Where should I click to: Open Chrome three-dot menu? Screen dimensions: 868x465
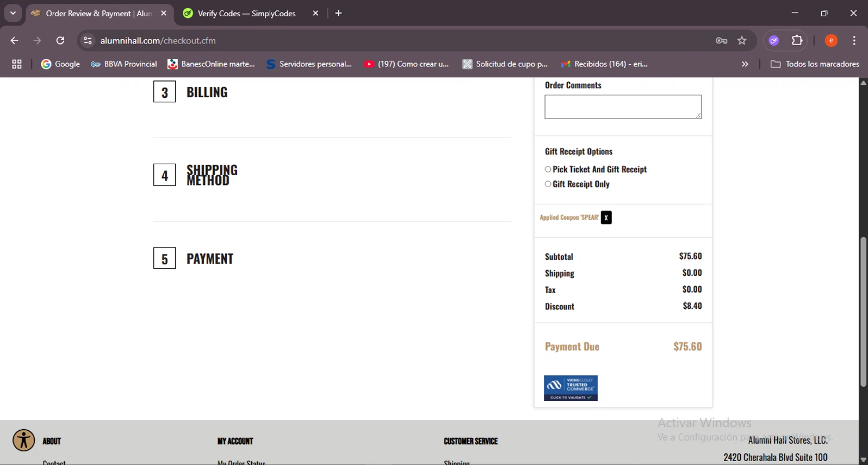click(x=854, y=40)
